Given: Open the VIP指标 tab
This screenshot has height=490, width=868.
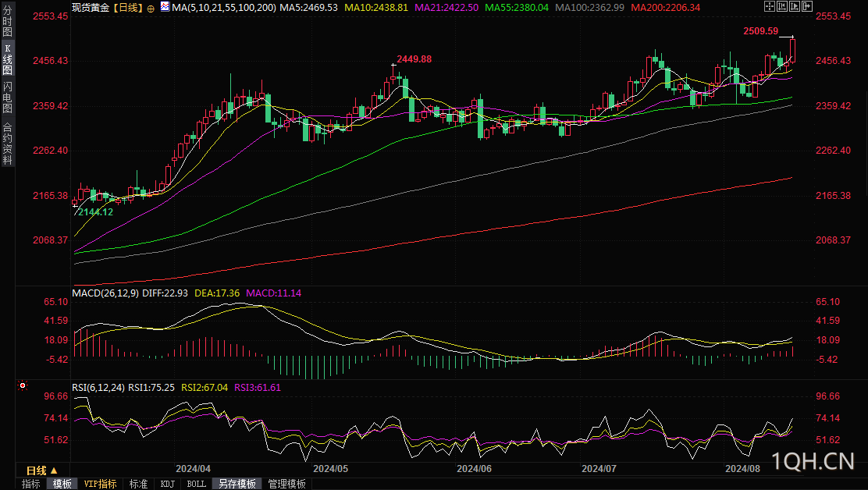Looking at the screenshot, I should click(100, 484).
